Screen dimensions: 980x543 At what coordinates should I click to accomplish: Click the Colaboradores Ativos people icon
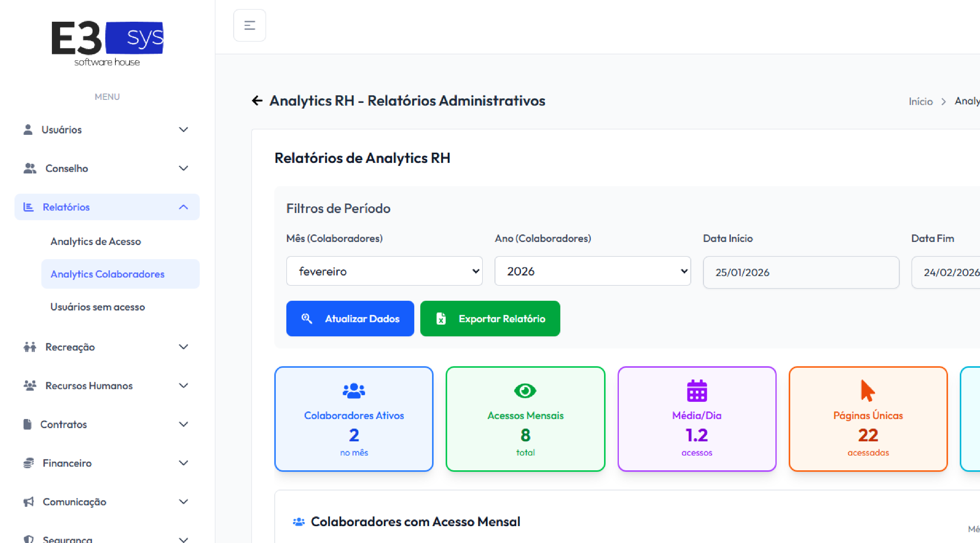353,391
